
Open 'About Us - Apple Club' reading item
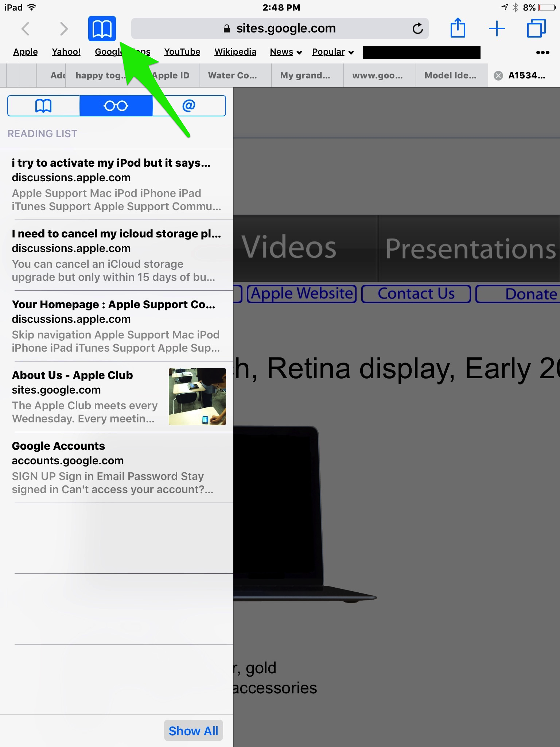[117, 397]
